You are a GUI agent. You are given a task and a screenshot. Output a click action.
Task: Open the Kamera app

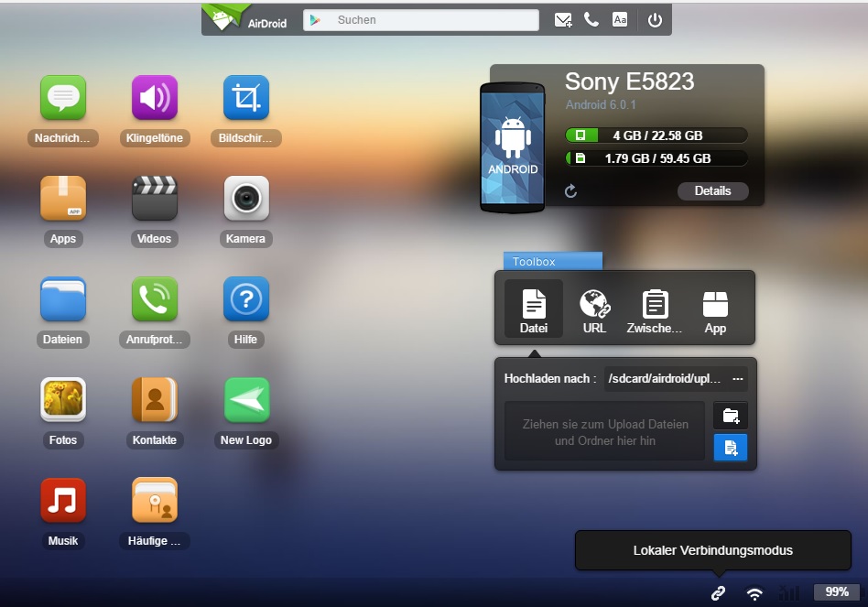point(245,199)
